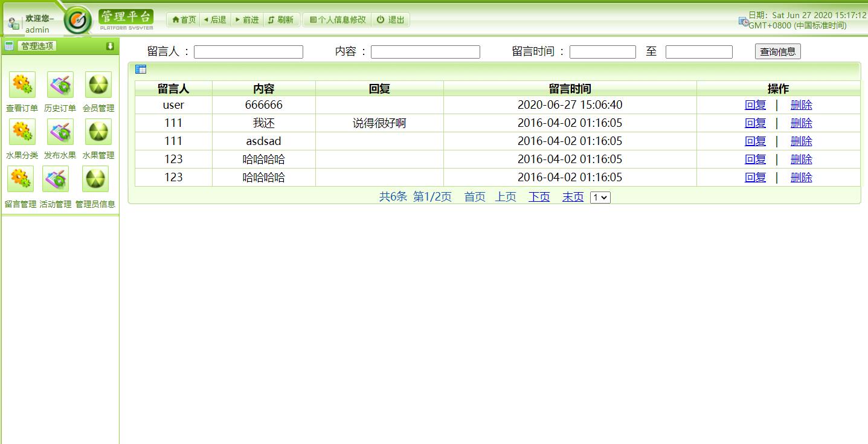The height and width of the screenshot is (444, 868).
Task: Delete the asdsad message
Action: pyautogui.click(x=802, y=141)
